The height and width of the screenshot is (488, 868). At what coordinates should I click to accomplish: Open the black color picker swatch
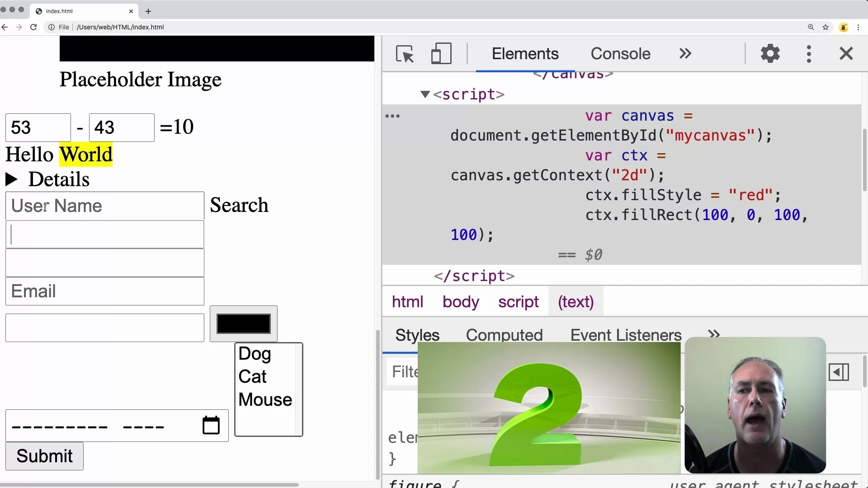[243, 324]
